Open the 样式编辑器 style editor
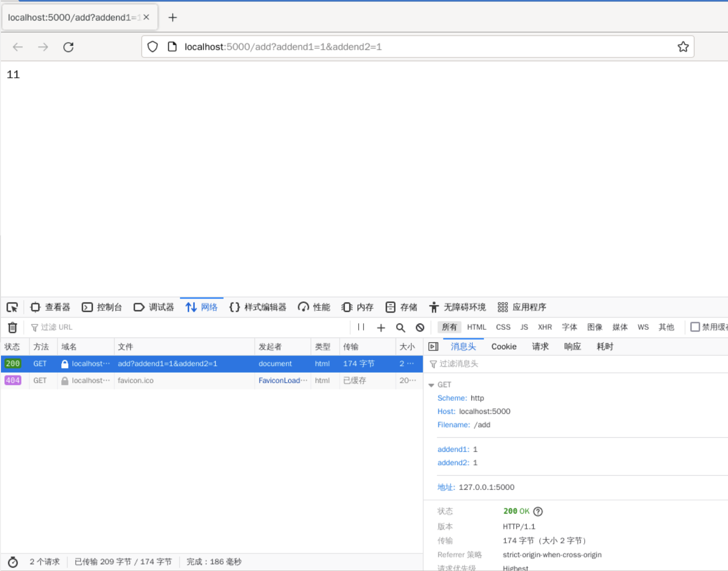This screenshot has width=728, height=571. coord(258,307)
